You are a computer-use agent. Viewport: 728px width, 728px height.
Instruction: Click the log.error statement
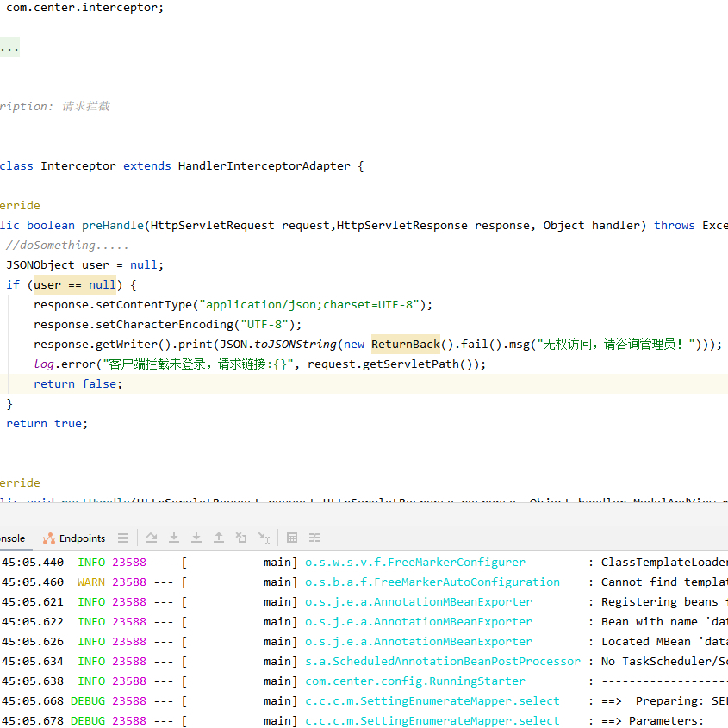[x=259, y=364]
